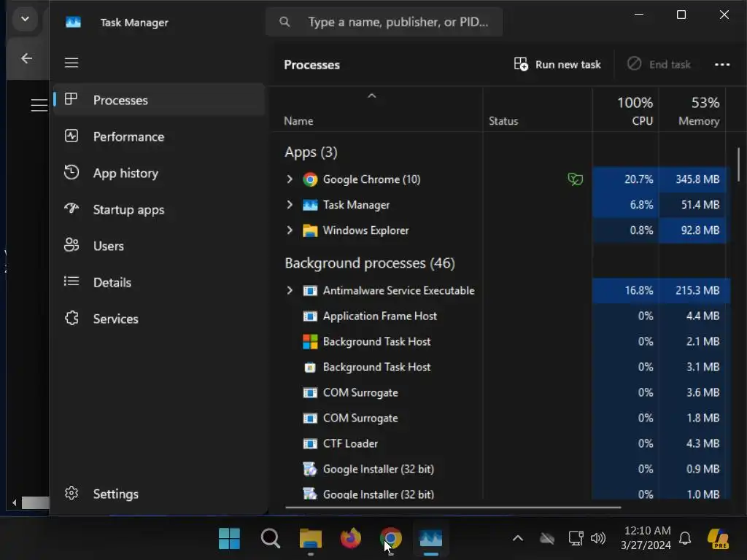This screenshot has width=747, height=560.
Task: Switch to the Performance page
Action: (160, 136)
